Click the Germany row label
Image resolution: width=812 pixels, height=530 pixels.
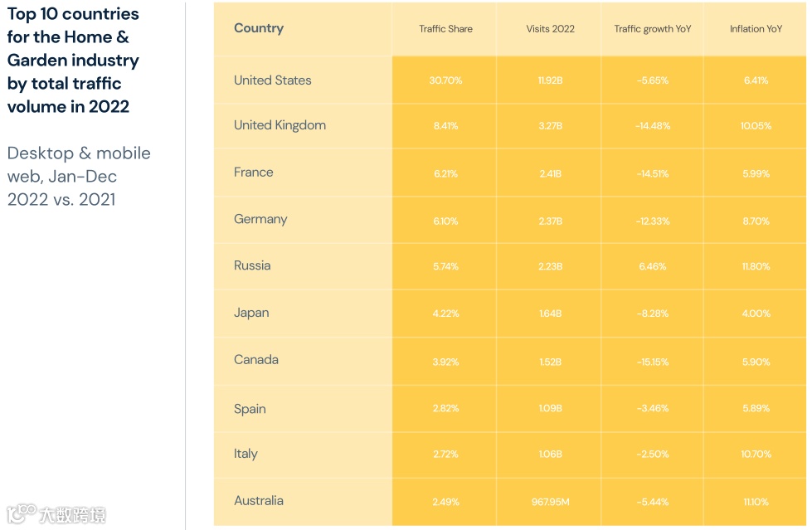pyautogui.click(x=260, y=219)
